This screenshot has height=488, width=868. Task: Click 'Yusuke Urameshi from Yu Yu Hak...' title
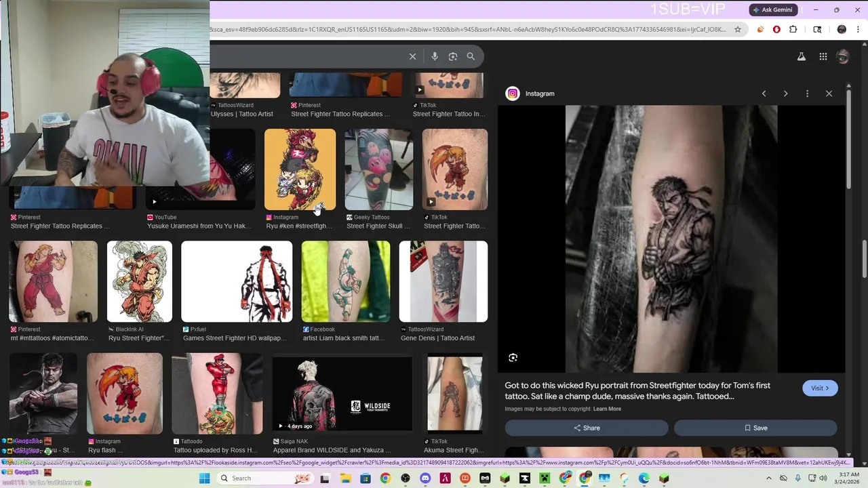click(x=199, y=226)
